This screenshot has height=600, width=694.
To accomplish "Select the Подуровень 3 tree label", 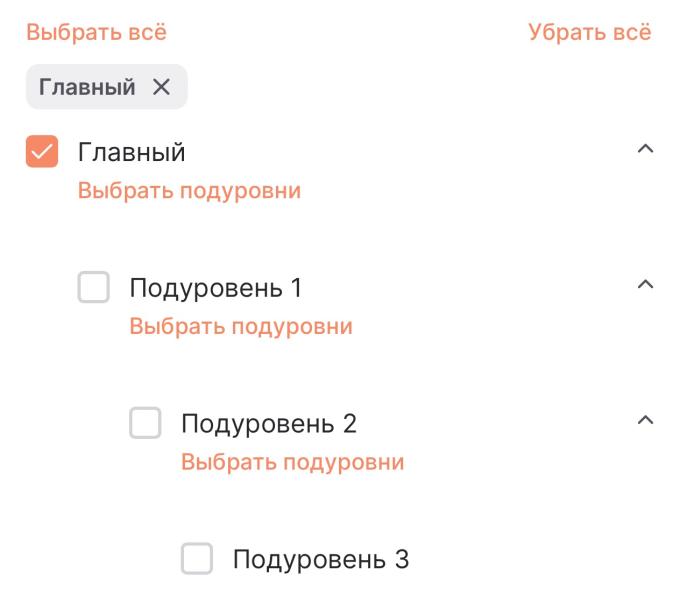I will click(320, 559).
